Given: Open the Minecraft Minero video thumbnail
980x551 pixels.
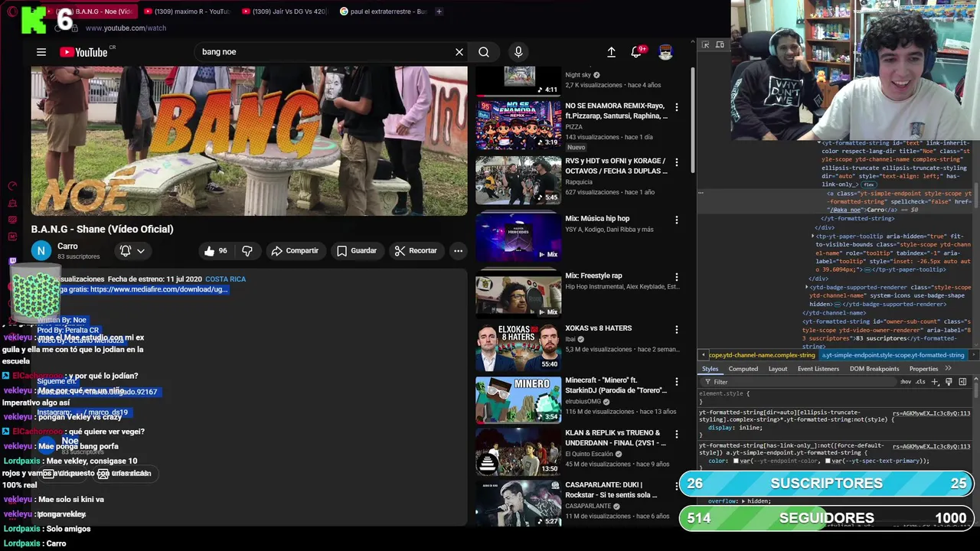Looking at the screenshot, I should point(518,399).
